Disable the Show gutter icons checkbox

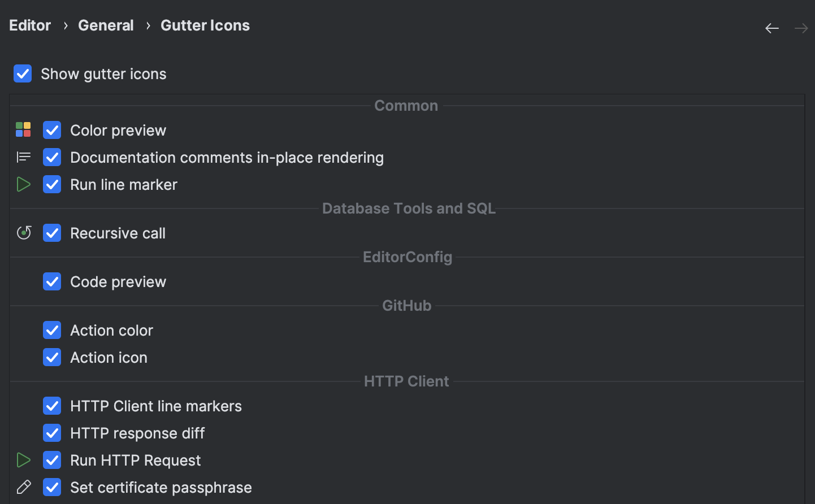(23, 73)
